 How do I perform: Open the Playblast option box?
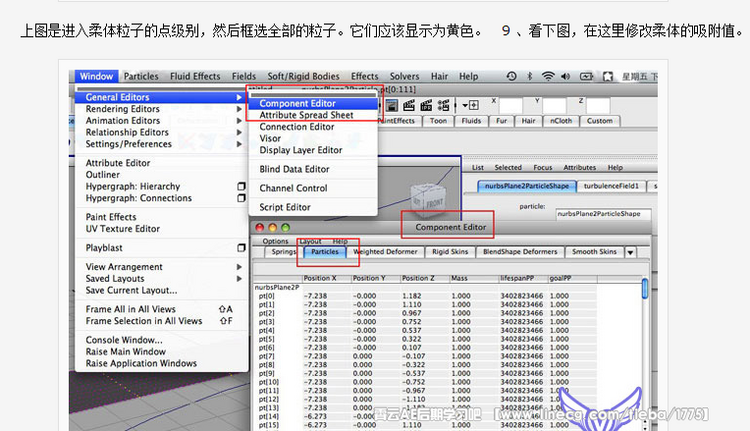(241, 247)
